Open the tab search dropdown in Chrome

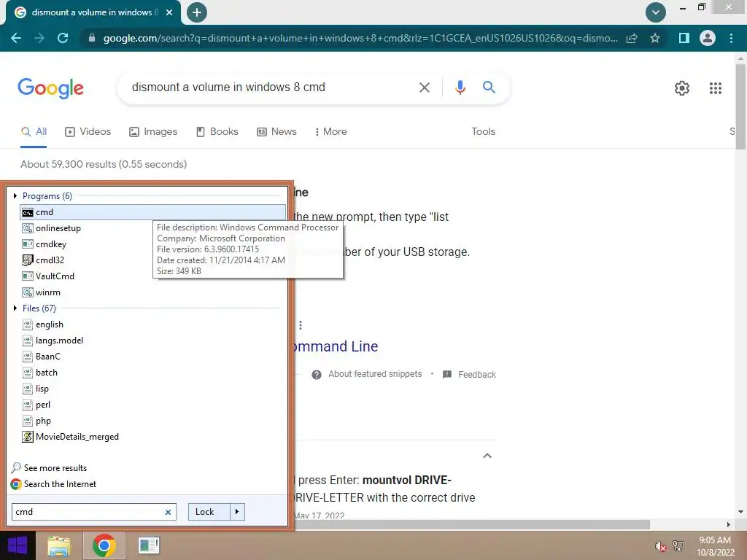point(656,12)
